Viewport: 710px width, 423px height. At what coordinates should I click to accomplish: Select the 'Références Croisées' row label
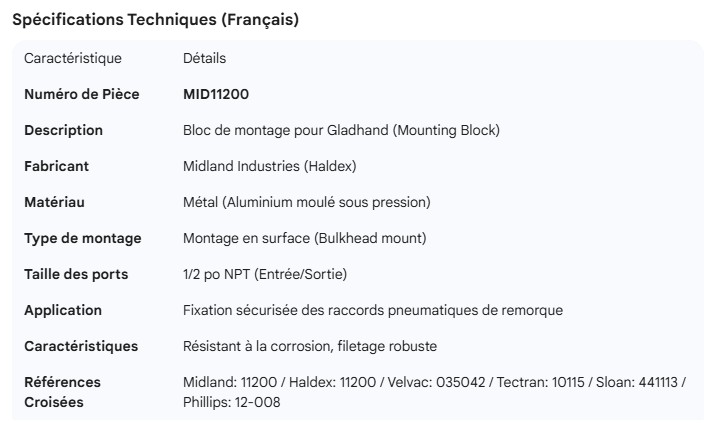click(62, 392)
